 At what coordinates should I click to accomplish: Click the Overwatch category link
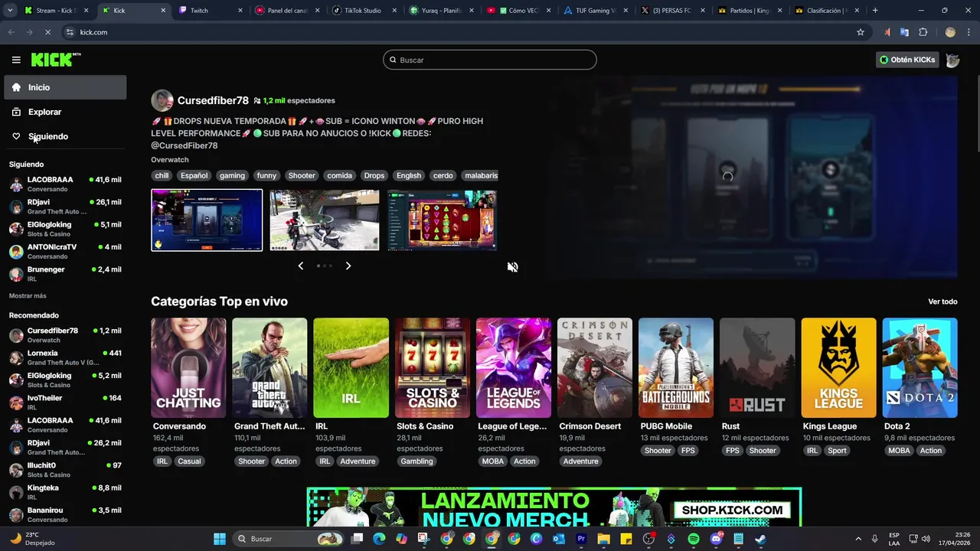170,160
